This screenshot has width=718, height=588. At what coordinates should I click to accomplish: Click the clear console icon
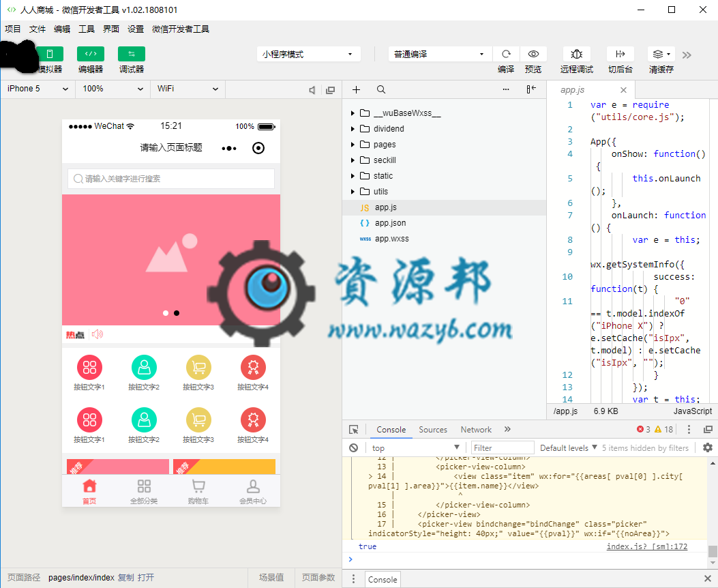coord(353,448)
